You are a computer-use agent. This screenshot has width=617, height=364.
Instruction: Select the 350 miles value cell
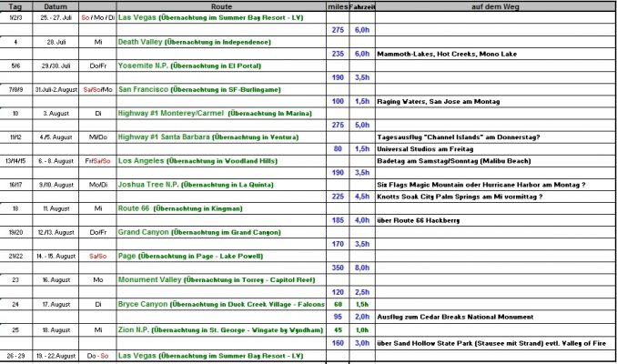point(338,268)
